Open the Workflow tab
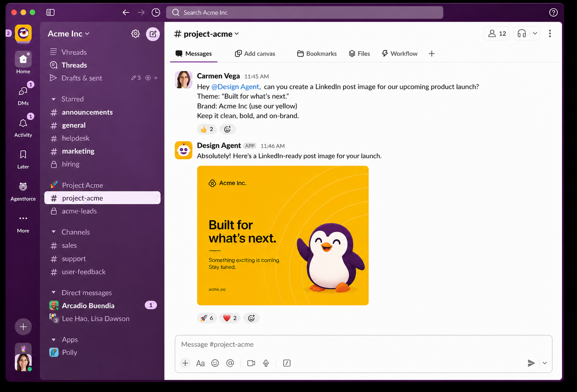 coord(399,54)
